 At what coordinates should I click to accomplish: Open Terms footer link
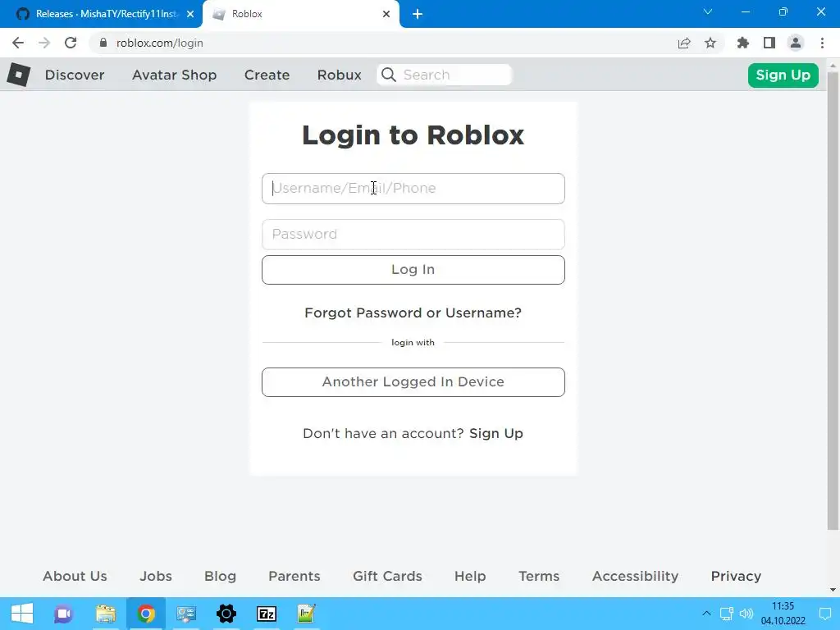(539, 576)
